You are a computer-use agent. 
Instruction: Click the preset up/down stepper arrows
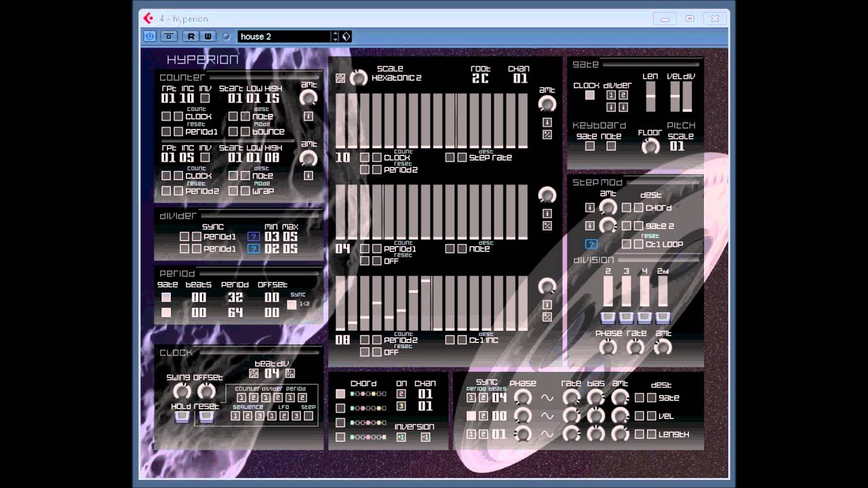click(335, 37)
